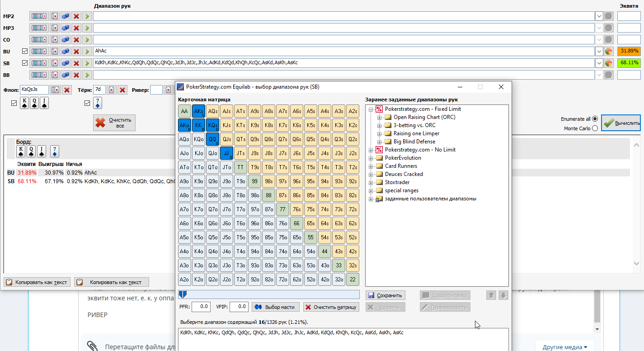Click the PFR value input field
The image size is (644, 351).
(201, 307)
